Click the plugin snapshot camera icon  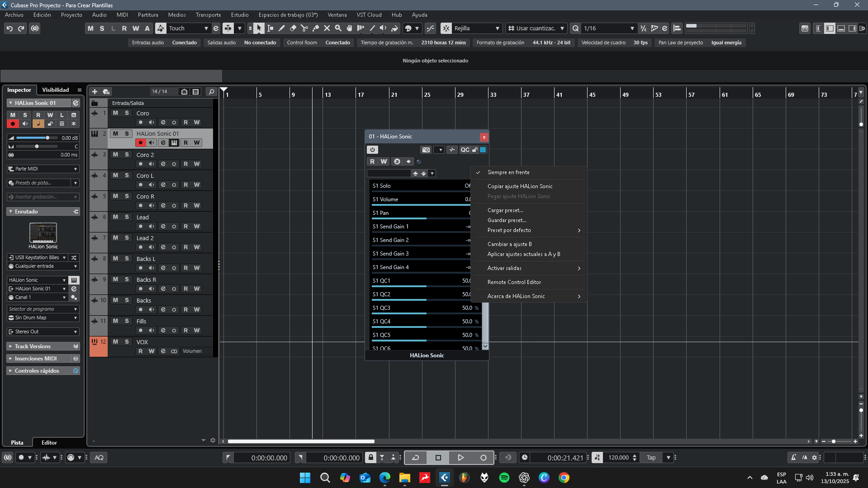coord(426,150)
